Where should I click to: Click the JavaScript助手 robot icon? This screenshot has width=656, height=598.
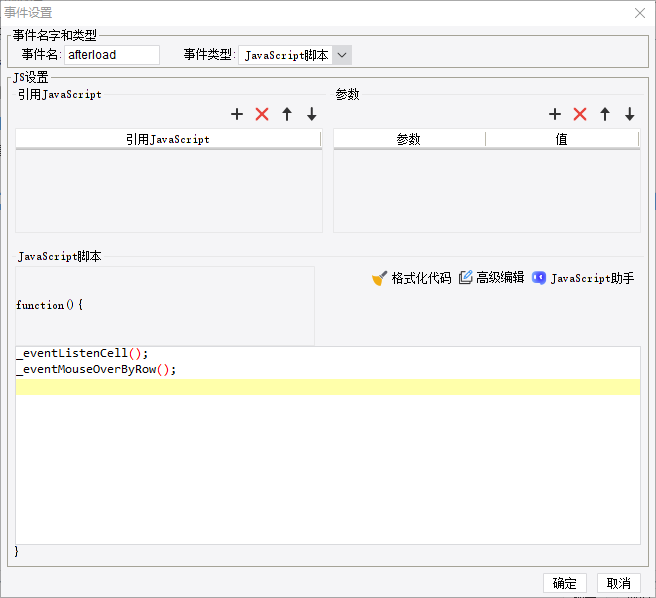coord(539,278)
